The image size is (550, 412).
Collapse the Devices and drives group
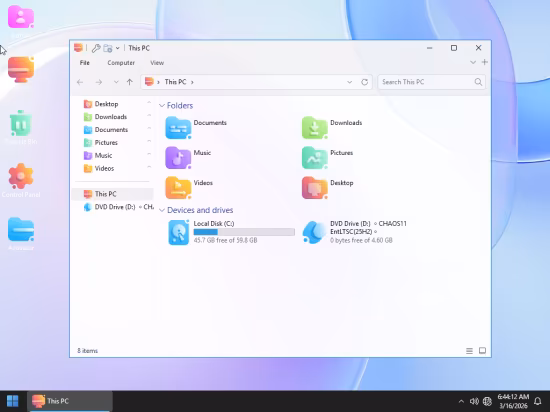(162, 210)
